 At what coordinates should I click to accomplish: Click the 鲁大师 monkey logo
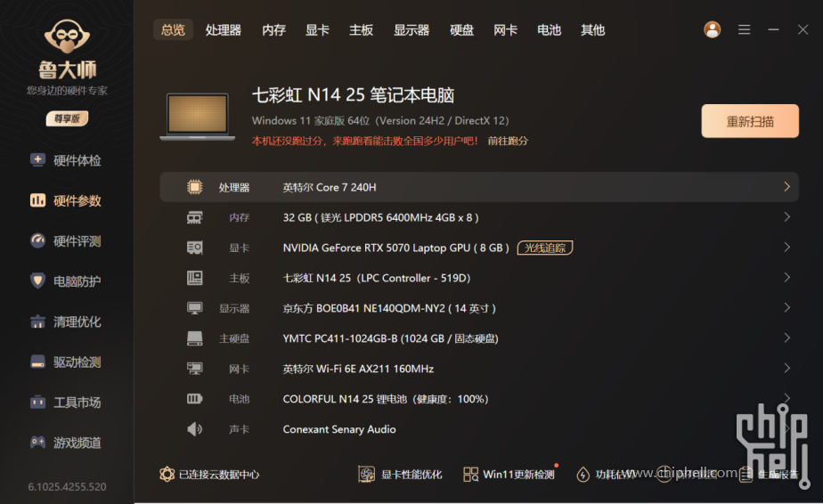coord(67,37)
